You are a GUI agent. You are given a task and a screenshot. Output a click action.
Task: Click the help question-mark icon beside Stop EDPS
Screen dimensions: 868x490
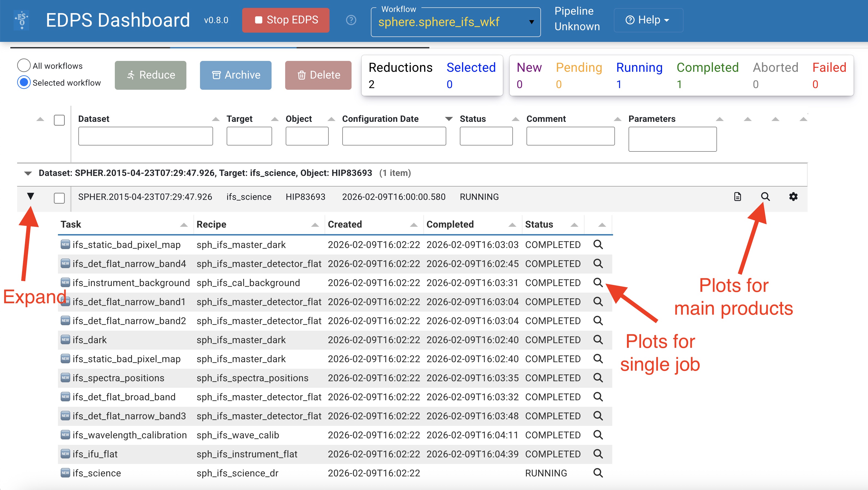(x=351, y=20)
